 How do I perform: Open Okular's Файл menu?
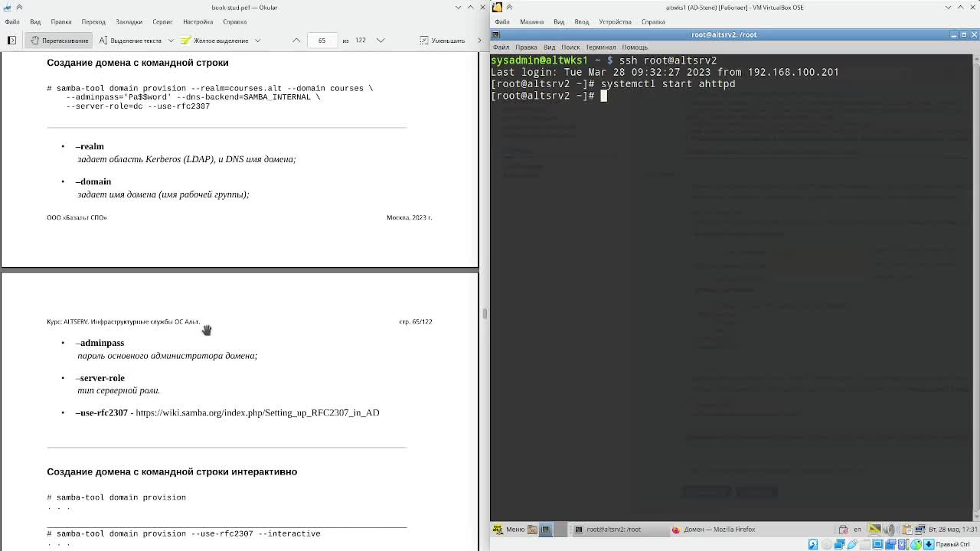pos(12,21)
